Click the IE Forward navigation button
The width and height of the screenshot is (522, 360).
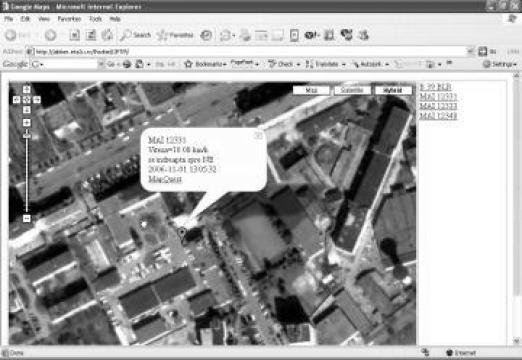[51, 35]
